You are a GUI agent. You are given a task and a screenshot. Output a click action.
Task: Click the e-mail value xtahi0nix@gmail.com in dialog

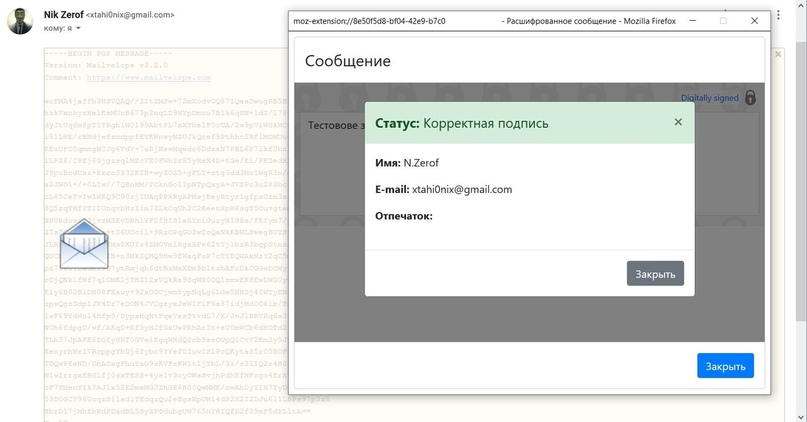(462, 189)
